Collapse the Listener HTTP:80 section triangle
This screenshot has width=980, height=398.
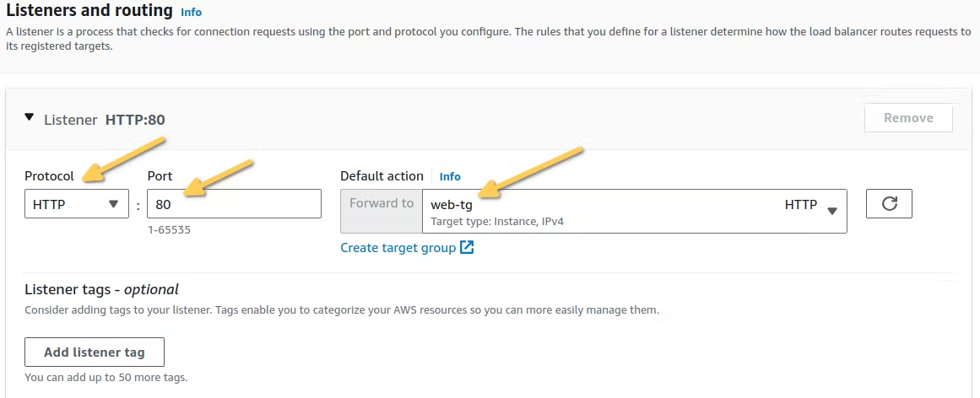point(30,118)
